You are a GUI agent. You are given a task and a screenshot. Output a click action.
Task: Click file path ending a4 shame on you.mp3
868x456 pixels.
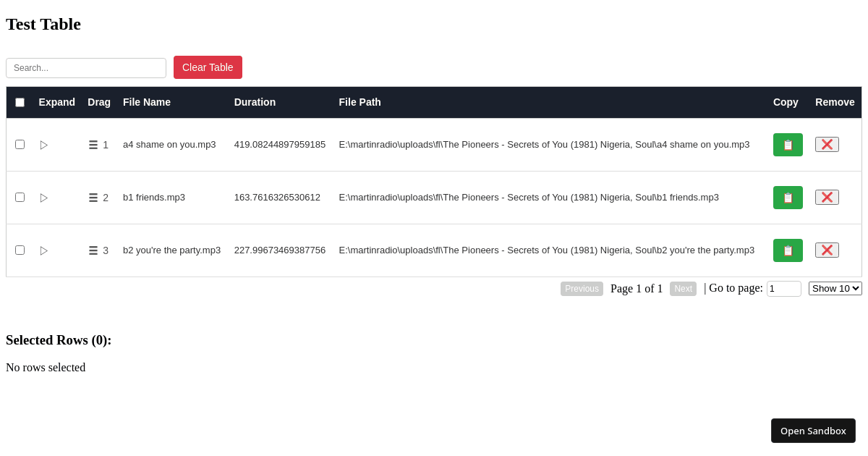click(544, 145)
